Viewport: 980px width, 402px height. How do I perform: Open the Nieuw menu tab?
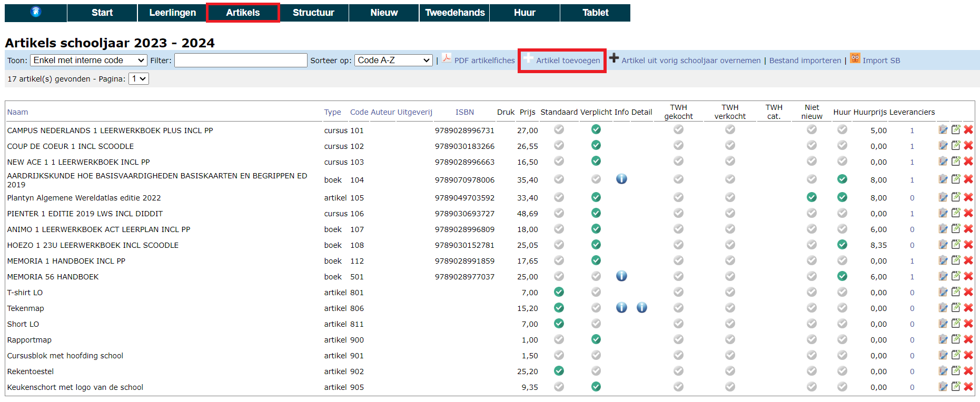pyautogui.click(x=384, y=13)
